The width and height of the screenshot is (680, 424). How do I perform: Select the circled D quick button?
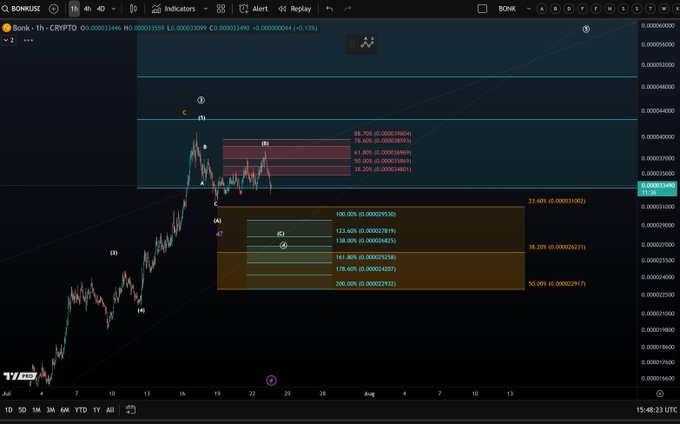pos(569,9)
